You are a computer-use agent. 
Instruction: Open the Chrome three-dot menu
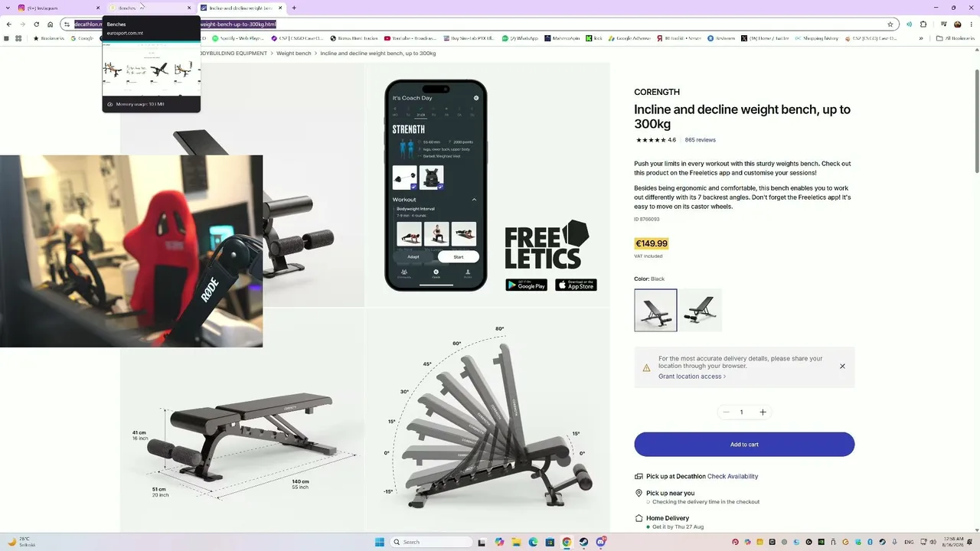[x=972, y=24]
